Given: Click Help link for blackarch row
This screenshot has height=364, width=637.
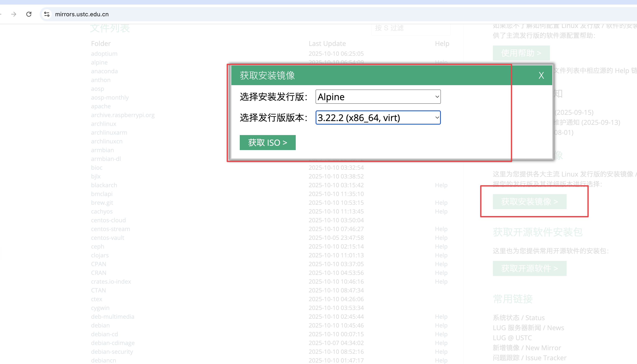Looking at the screenshot, I should click(441, 185).
